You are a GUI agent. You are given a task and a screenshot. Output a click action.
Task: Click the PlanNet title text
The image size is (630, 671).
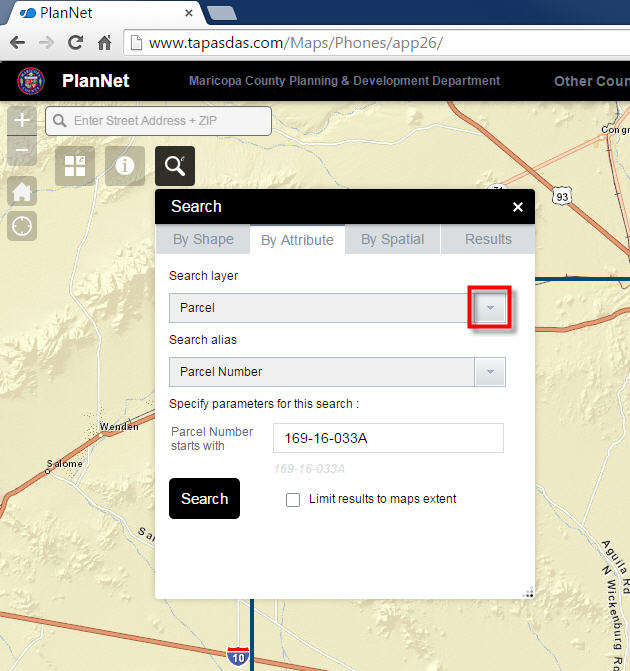[95, 80]
